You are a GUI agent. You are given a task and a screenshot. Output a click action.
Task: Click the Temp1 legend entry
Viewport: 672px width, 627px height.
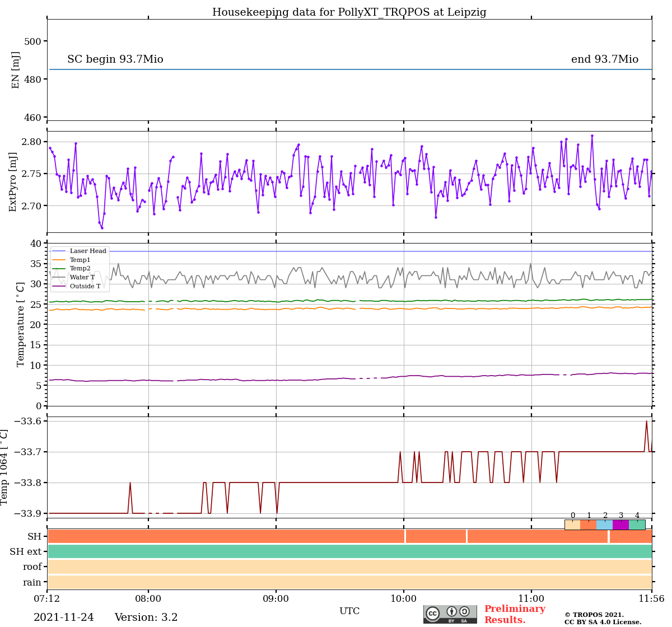(71, 260)
